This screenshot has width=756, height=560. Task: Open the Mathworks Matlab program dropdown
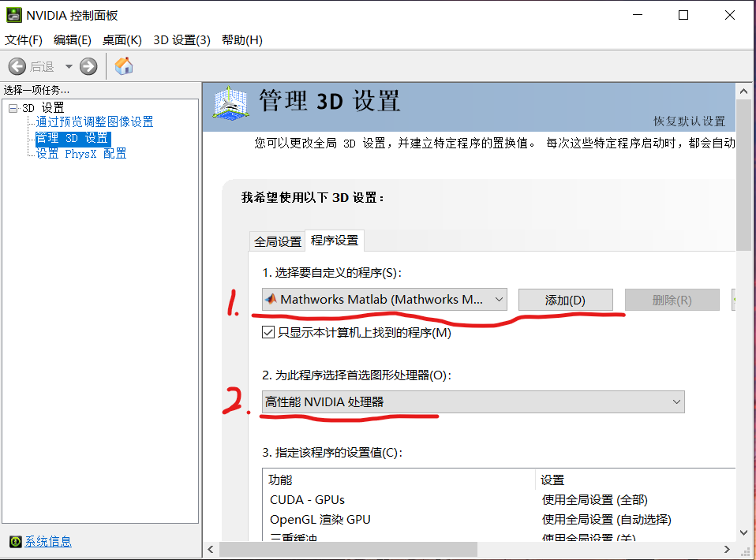(x=384, y=300)
